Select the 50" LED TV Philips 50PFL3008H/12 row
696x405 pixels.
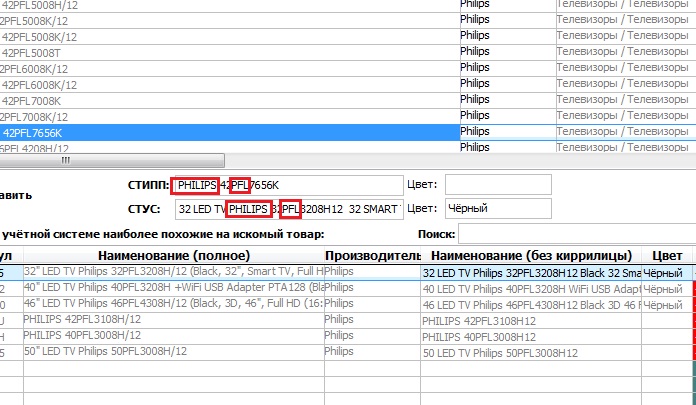pos(174,352)
